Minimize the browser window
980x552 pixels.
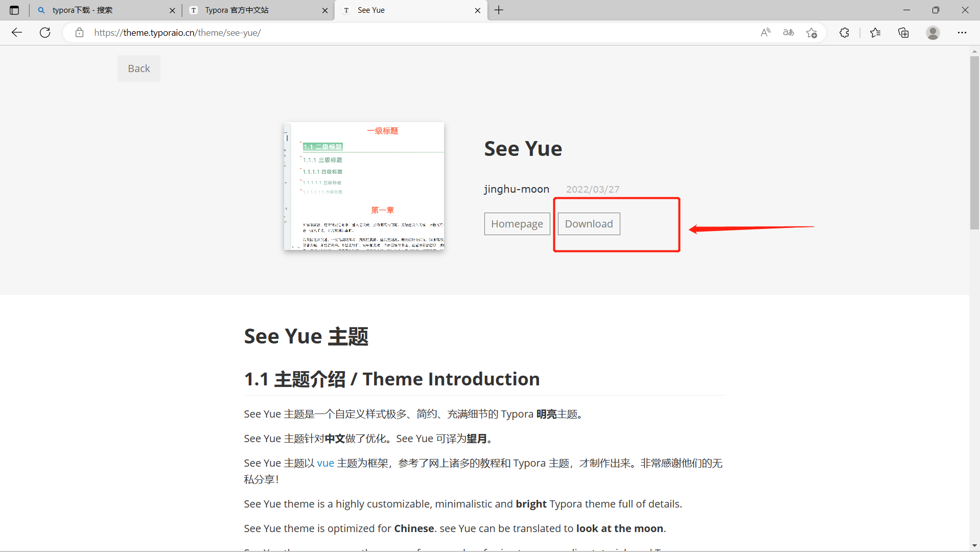click(x=906, y=10)
